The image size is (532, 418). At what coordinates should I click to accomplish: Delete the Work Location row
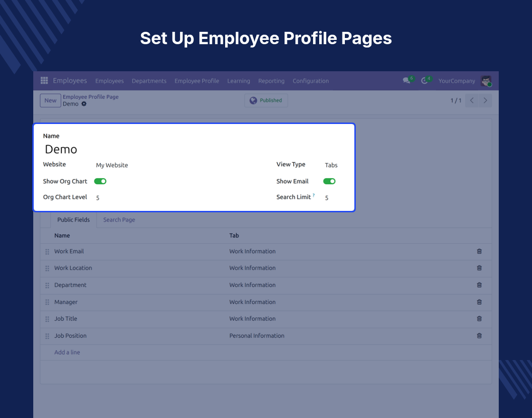point(479,268)
